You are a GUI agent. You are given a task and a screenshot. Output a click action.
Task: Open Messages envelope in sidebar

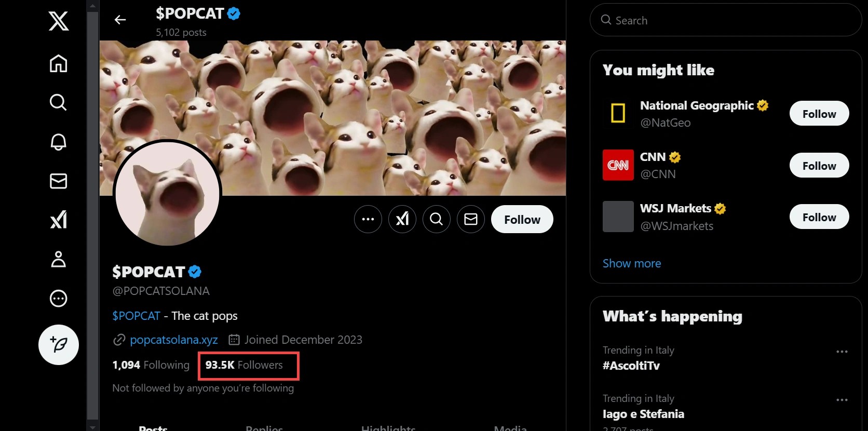(58, 181)
